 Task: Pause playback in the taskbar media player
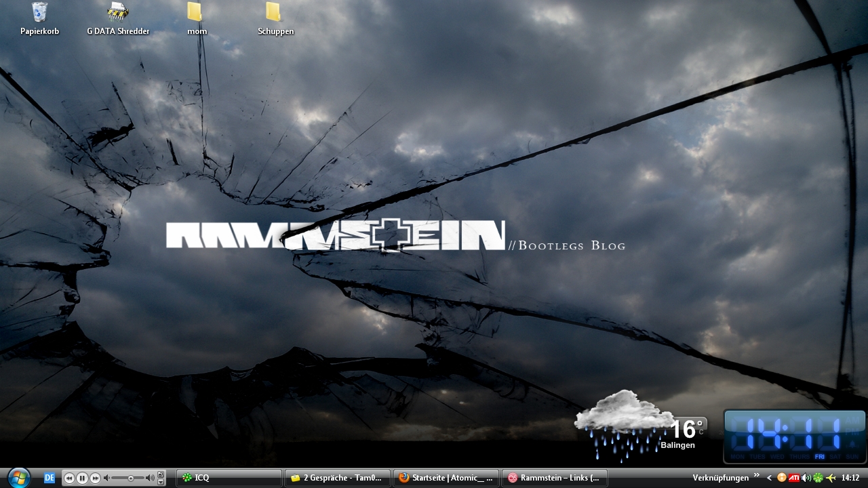(82, 478)
